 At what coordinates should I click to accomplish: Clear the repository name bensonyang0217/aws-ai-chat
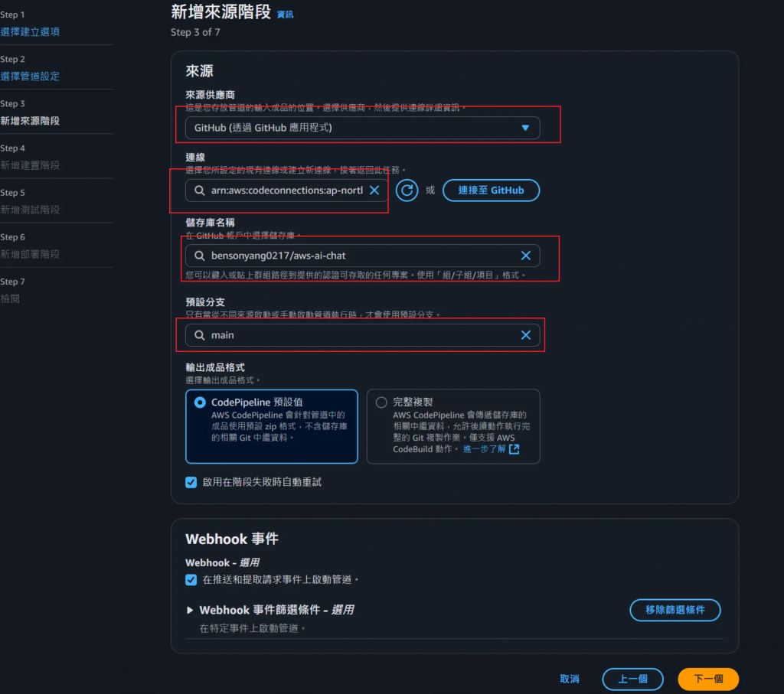(x=525, y=256)
